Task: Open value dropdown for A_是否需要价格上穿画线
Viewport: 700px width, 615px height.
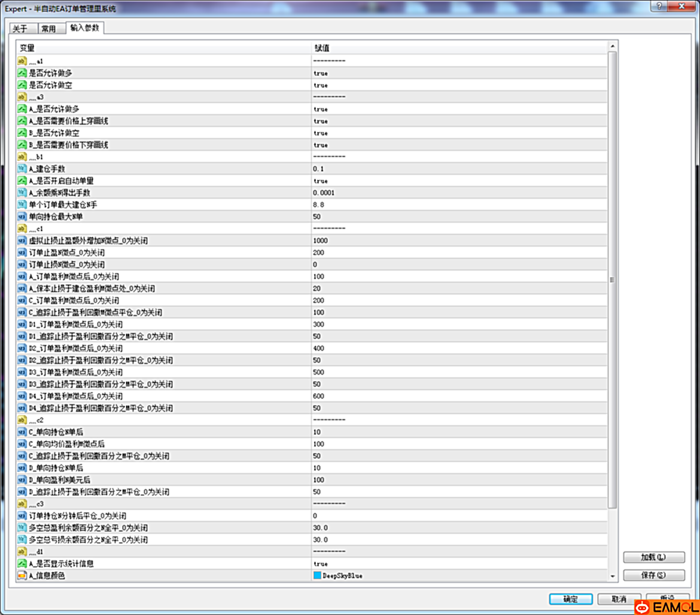Action: point(321,121)
